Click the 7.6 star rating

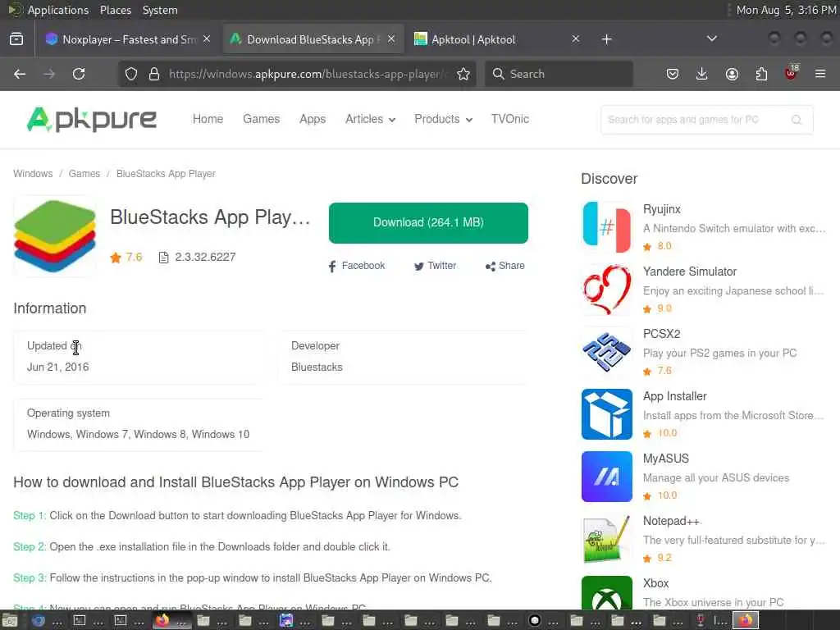126,257
